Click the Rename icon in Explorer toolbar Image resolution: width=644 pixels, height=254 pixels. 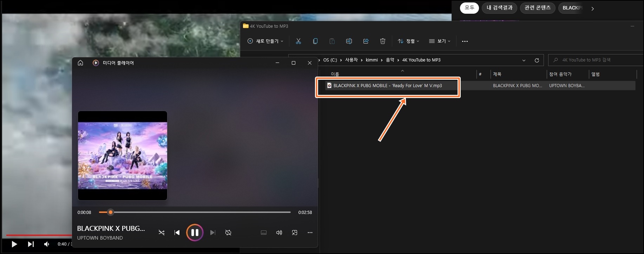click(x=349, y=41)
